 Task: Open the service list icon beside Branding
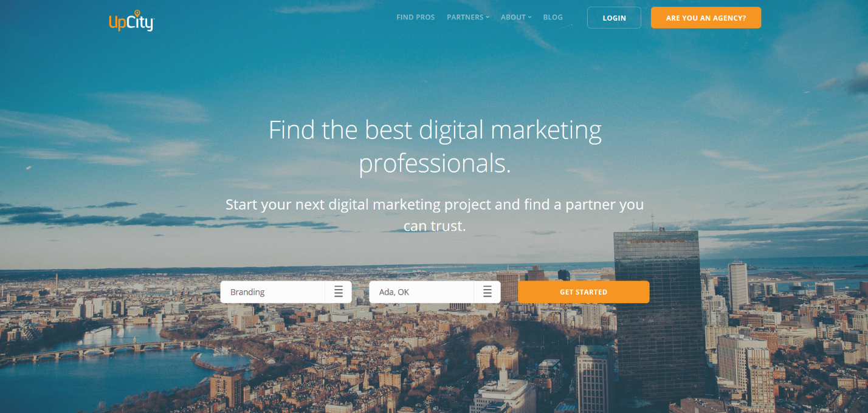click(x=339, y=292)
